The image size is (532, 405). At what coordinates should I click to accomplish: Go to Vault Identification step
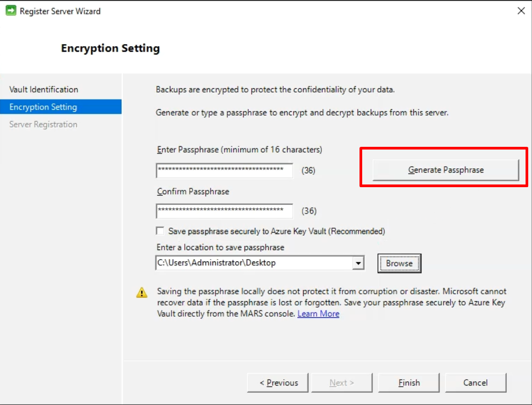point(44,89)
